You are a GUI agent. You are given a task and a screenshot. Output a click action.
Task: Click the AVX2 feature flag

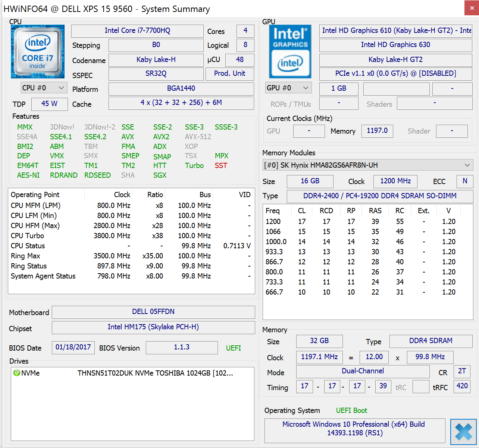coord(161,137)
